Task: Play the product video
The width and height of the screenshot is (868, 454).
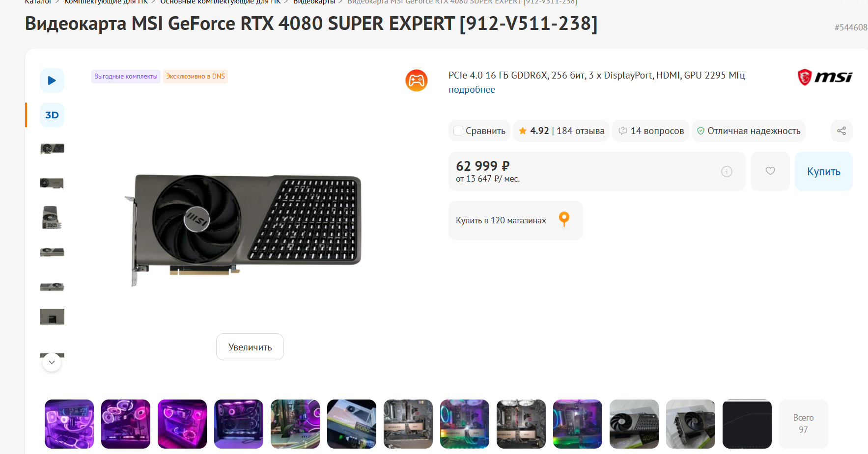Action: [x=52, y=80]
